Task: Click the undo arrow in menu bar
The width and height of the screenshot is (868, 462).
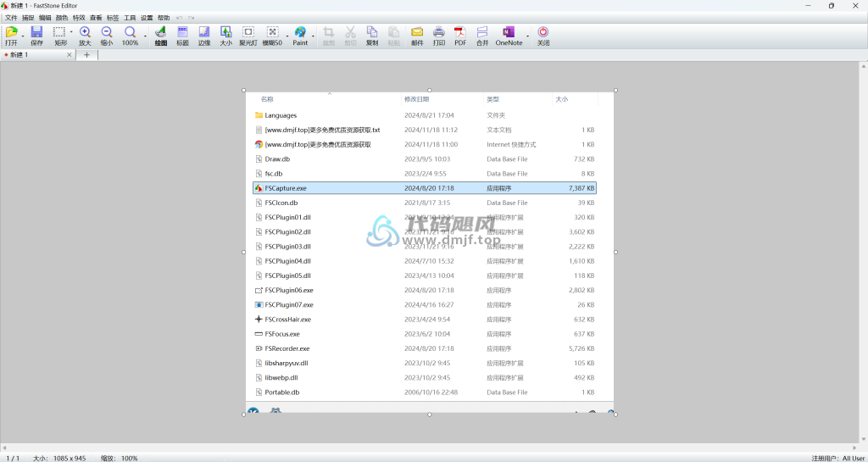Action: point(180,19)
